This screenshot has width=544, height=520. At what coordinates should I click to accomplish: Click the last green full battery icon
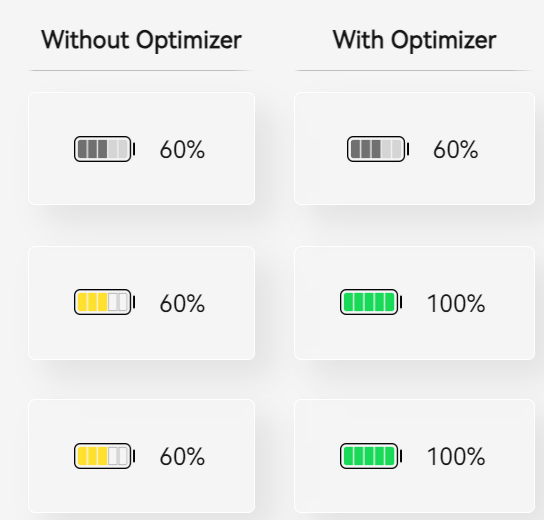coord(371,456)
